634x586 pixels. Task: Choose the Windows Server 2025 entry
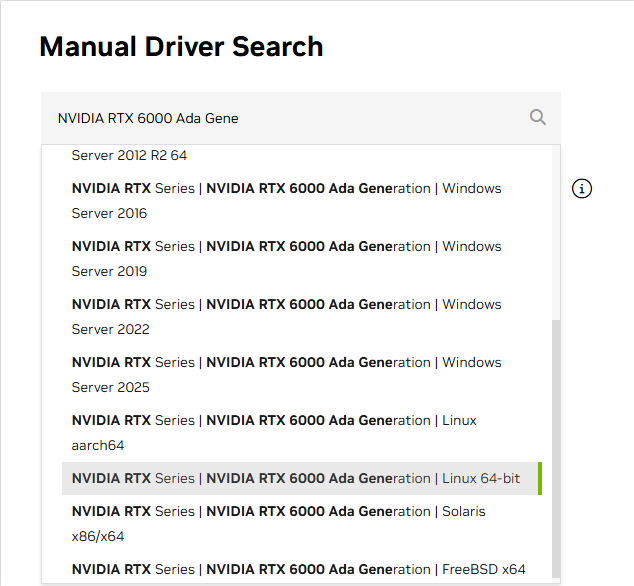tap(302, 375)
